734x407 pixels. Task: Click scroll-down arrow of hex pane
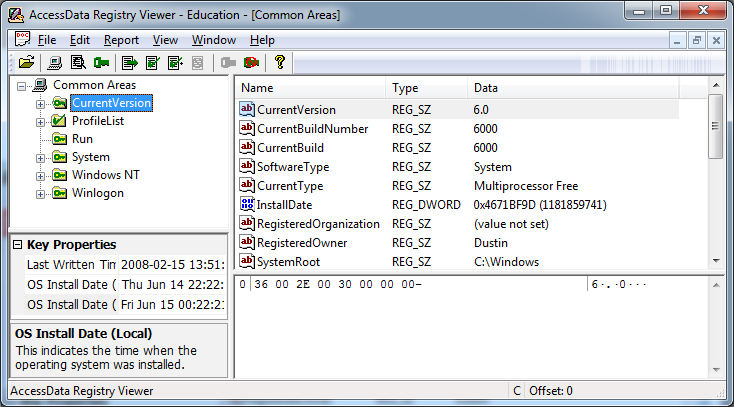point(716,370)
